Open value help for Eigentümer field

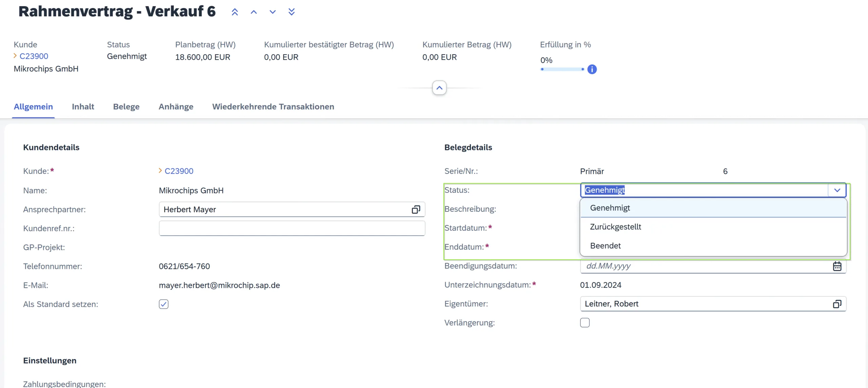tap(837, 304)
